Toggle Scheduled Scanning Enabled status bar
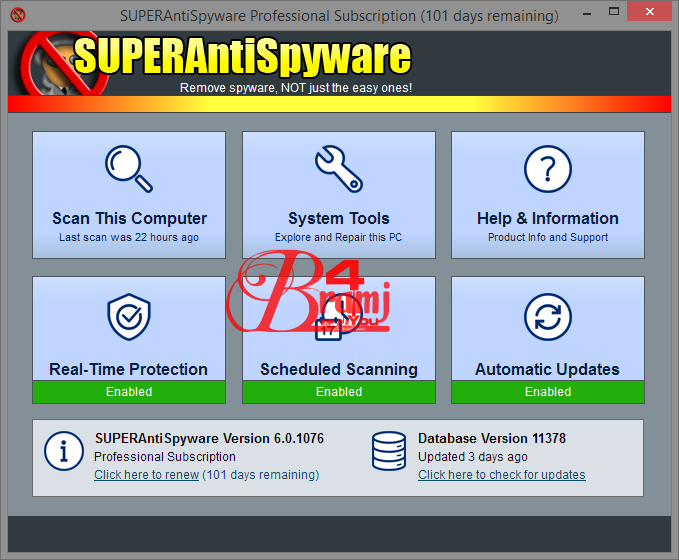This screenshot has height=560, width=679. 338,392
